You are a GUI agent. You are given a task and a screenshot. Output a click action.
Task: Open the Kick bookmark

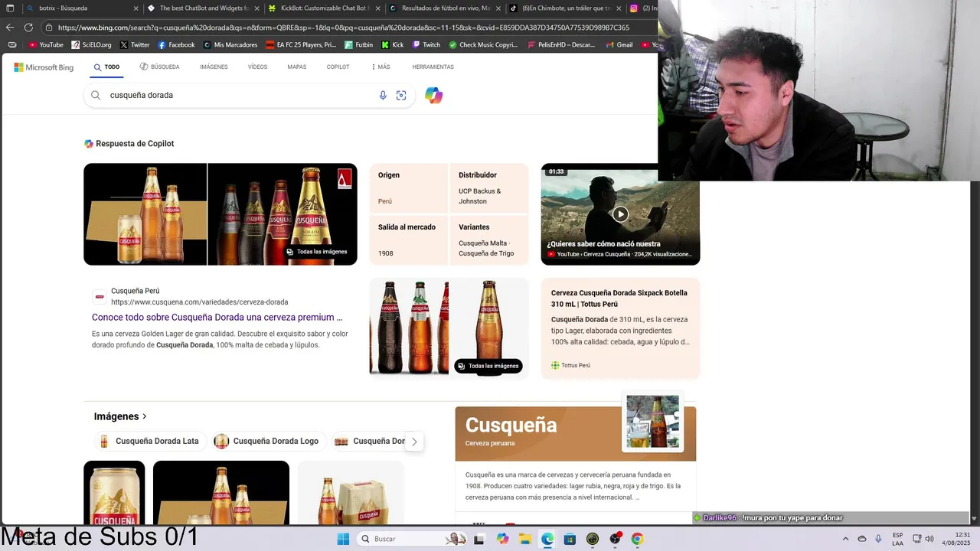[393, 45]
